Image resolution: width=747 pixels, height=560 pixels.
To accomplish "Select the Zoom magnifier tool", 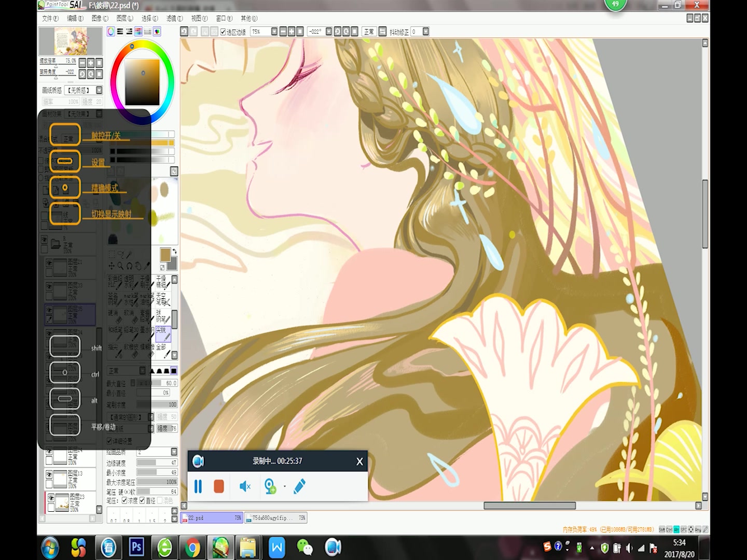I will click(x=120, y=266).
